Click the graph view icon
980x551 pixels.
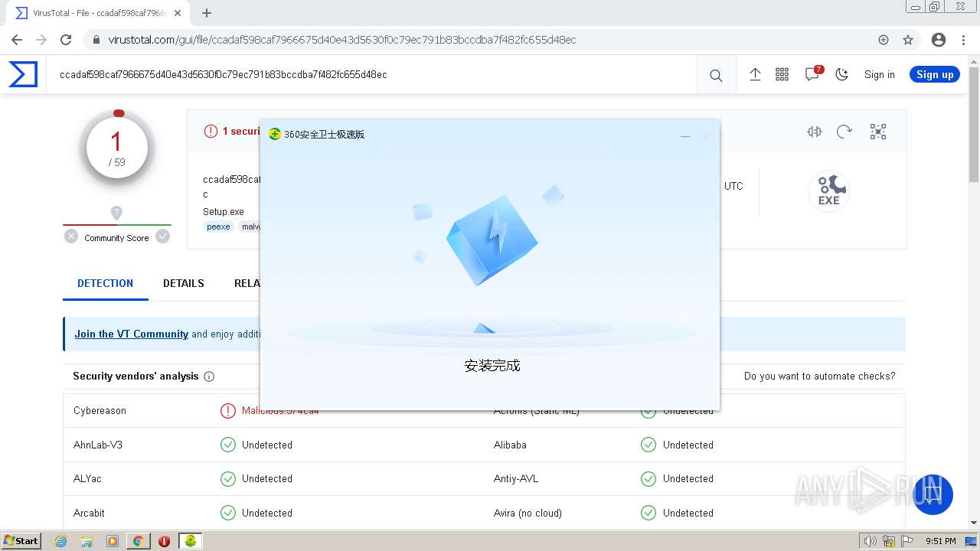[x=878, y=132]
